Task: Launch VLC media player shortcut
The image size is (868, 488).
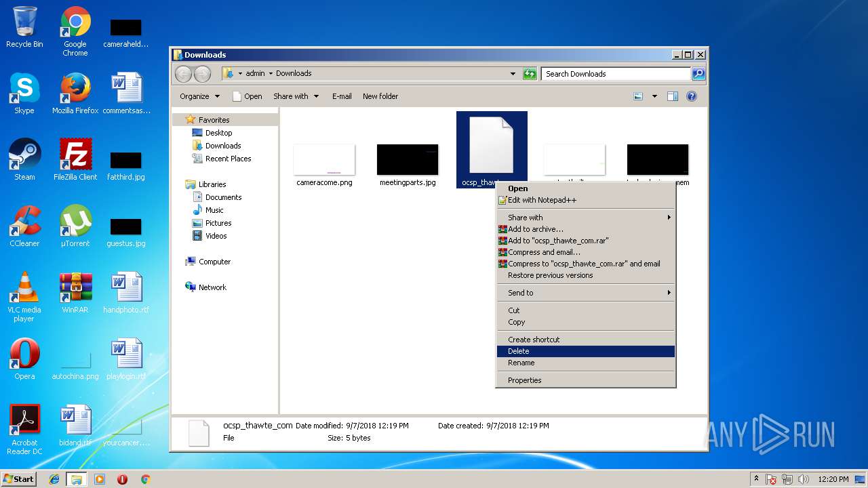Action: [24, 297]
